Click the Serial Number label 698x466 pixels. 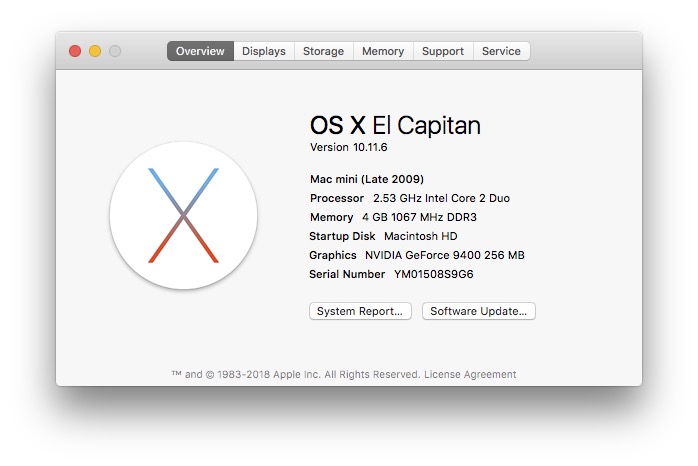(347, 274)
